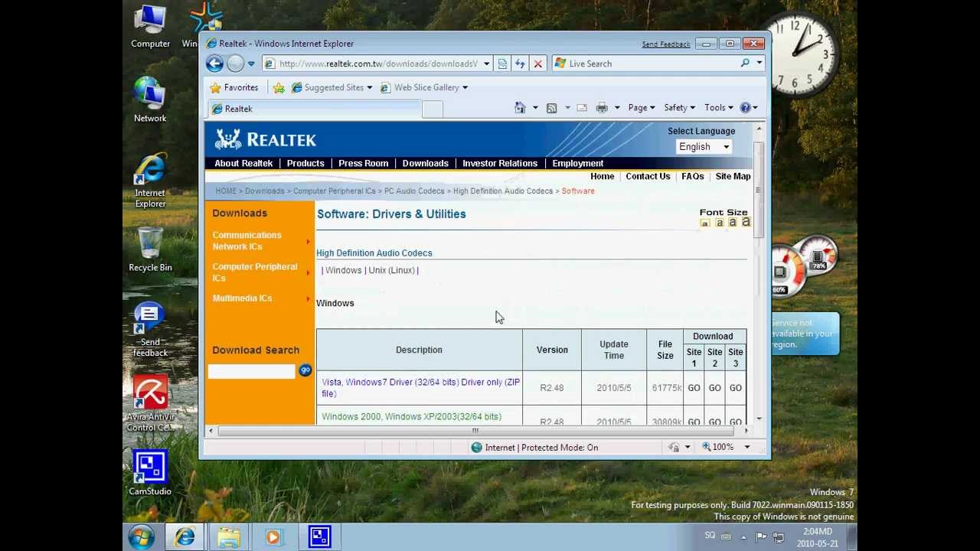
Task: Click PC Audio Codecs breadcrumb link
Action: (414, 191)
